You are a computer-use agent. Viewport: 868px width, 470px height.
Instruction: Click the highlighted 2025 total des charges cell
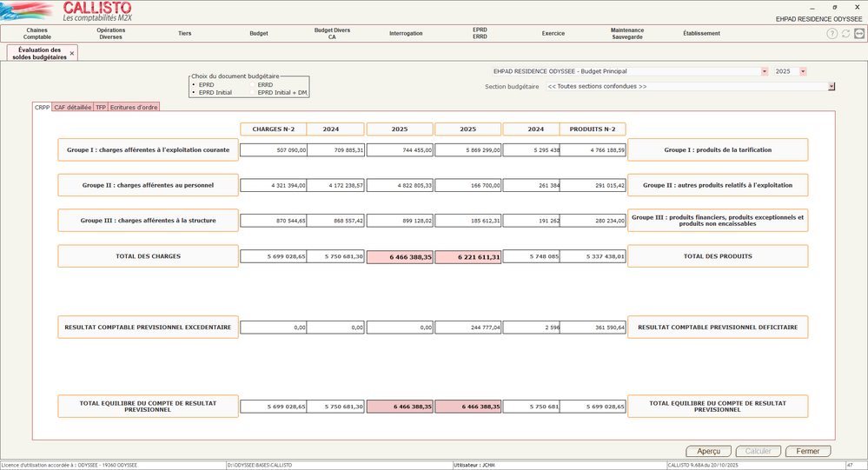point(400,257)
